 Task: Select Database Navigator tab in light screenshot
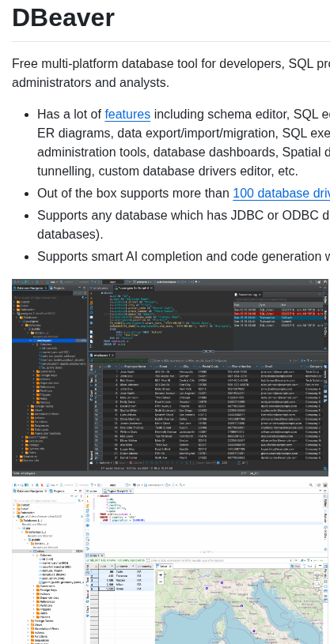(x=30, y=491)
